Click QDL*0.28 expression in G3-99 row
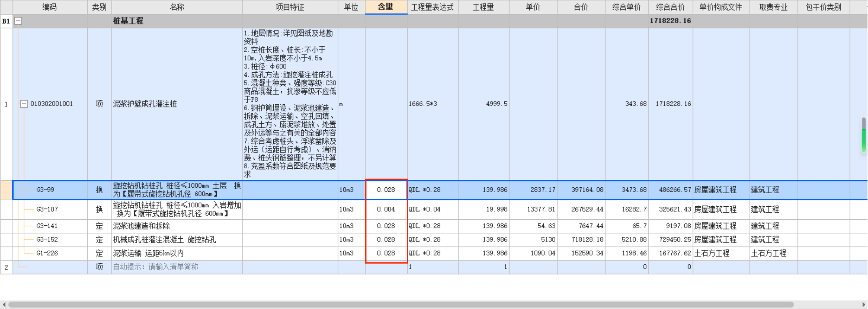This screenshot has height=309, width=868. coord(425,190)
